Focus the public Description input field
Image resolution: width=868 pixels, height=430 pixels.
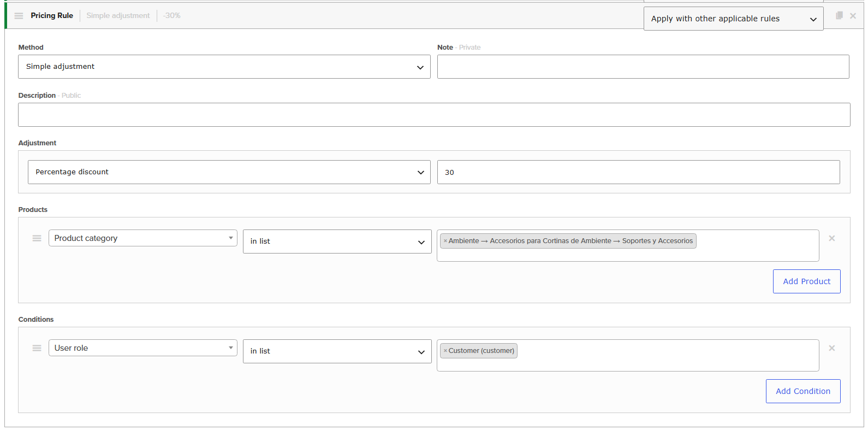click(434, 115)
